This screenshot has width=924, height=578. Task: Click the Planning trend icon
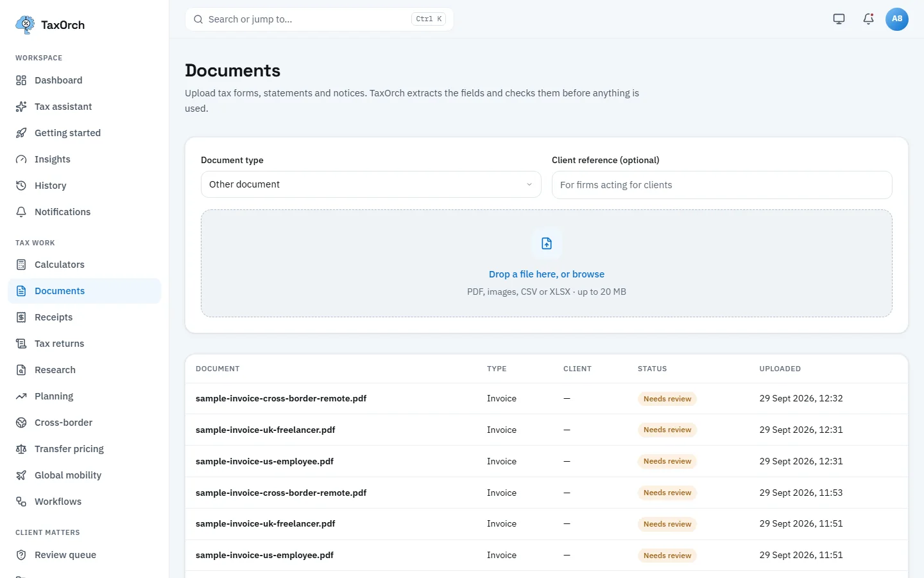point(21,396)
